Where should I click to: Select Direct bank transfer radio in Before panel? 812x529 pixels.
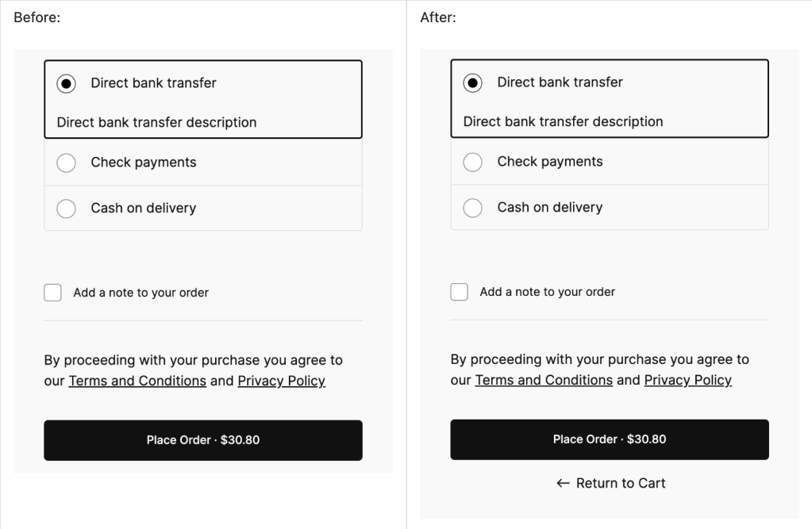coord(67,83)
